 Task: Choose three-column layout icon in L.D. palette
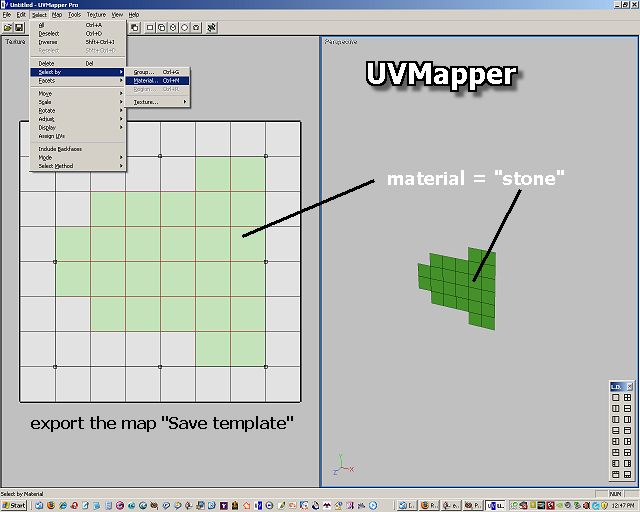point(627,419)
